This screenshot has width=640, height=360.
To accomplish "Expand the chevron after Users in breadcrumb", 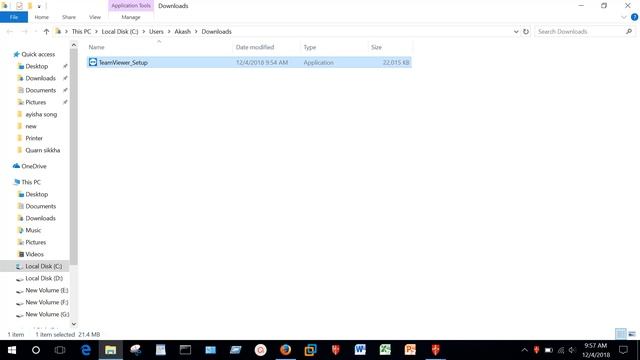I will [x=169, y=31].
